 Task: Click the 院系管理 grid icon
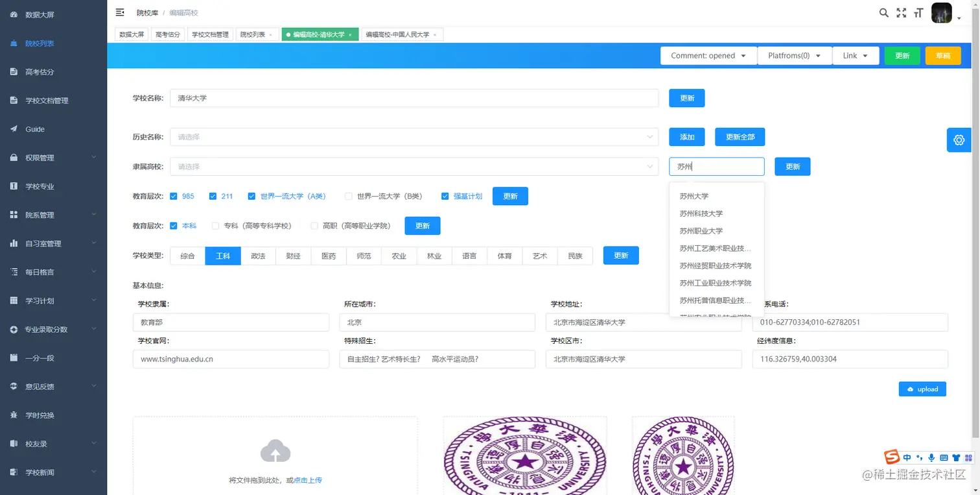click(x=14, y=215)
